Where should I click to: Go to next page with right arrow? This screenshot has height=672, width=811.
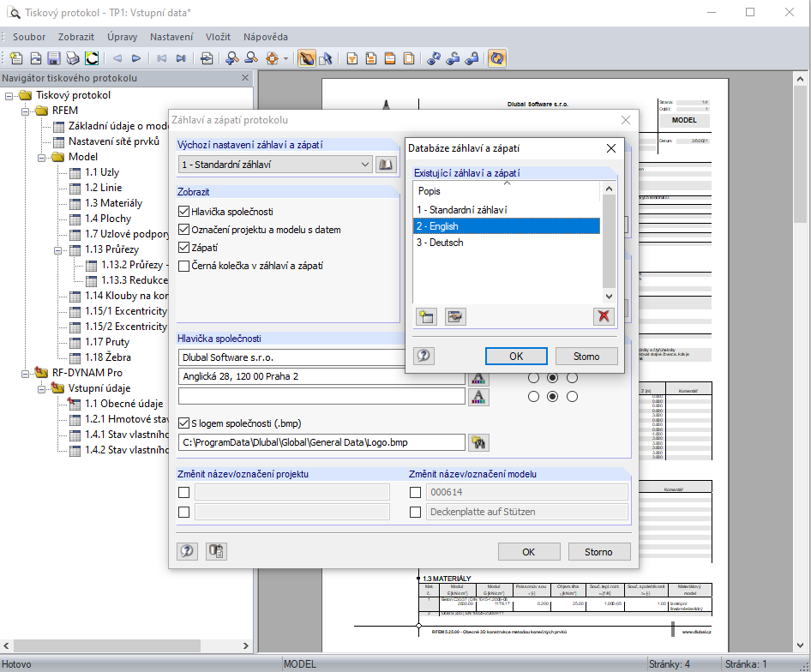[136, 58]
